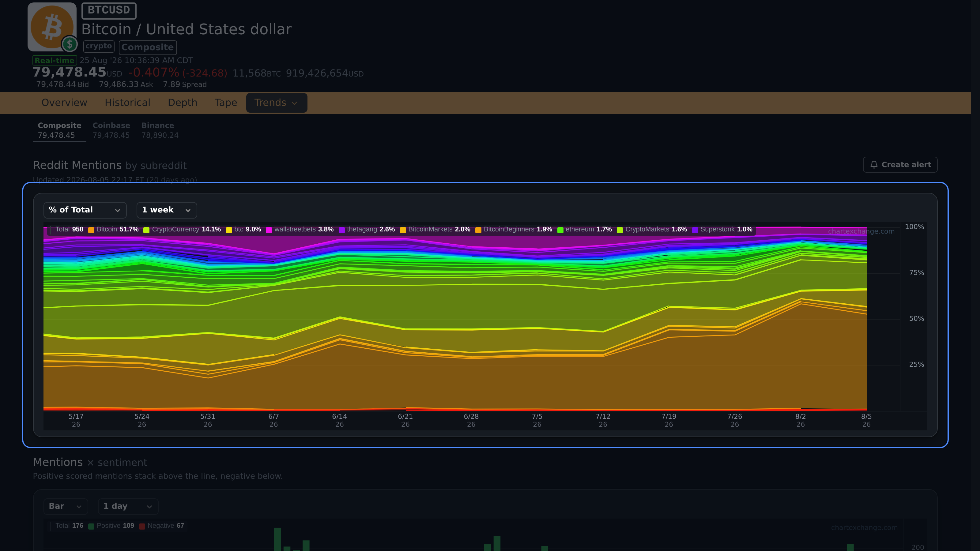Click the Mentions × sentiment heading

point(90,462)
